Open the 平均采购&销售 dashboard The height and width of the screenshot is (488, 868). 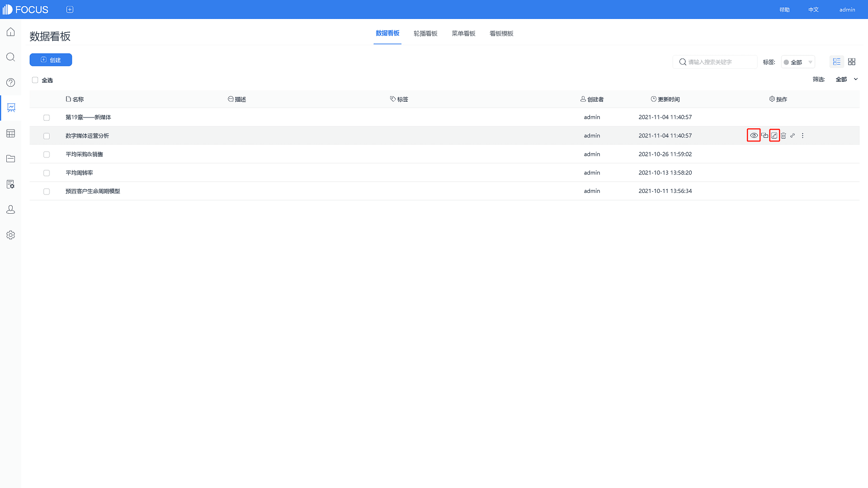[85, 154]
